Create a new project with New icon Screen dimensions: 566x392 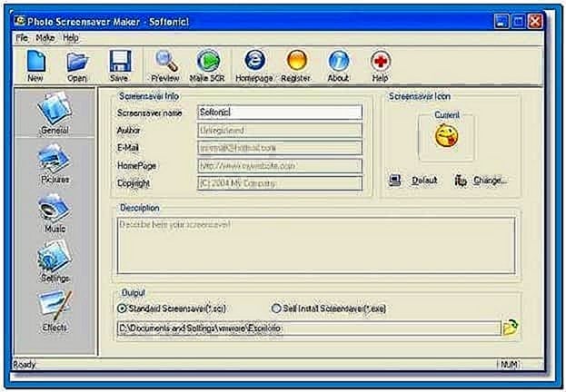coord(35,65)
